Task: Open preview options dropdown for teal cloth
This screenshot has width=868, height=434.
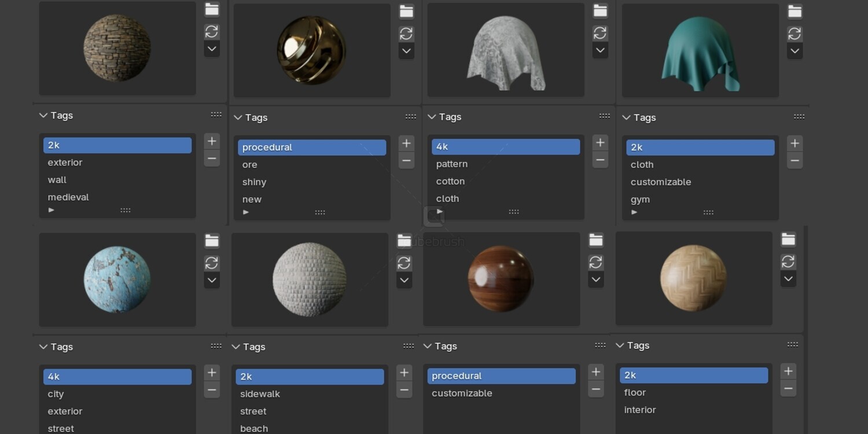Action: 795,51
